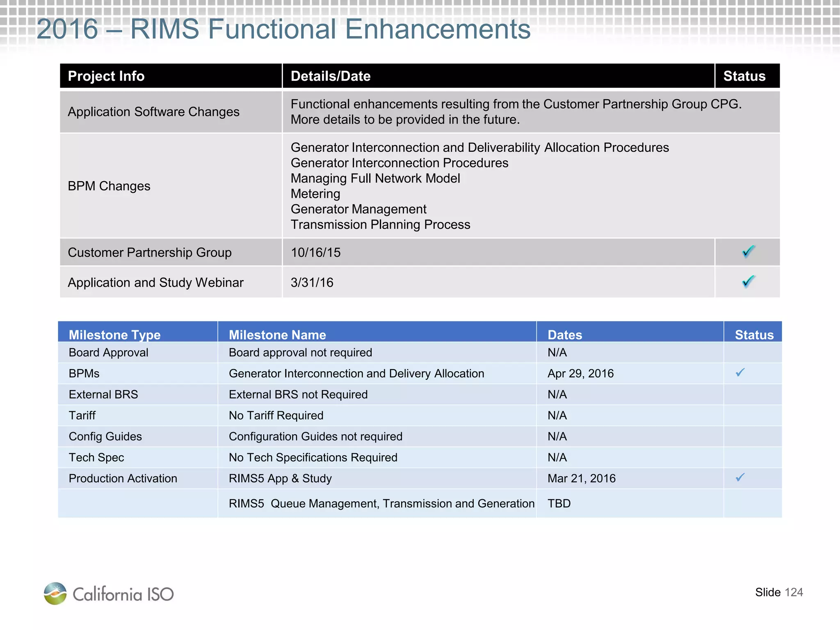Click N/A date in Board Approval row
This screenshot has width=840, height=630.
[557, 353]
